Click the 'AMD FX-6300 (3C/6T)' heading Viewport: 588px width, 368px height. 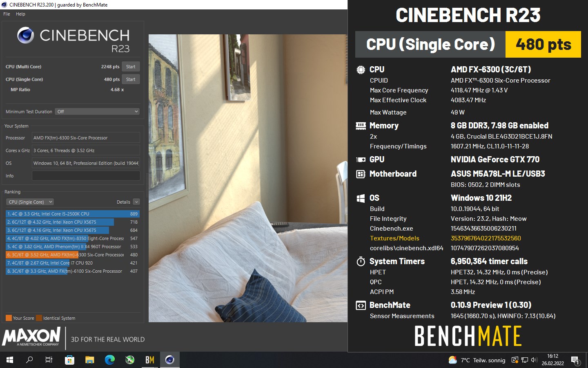point(491,70)
